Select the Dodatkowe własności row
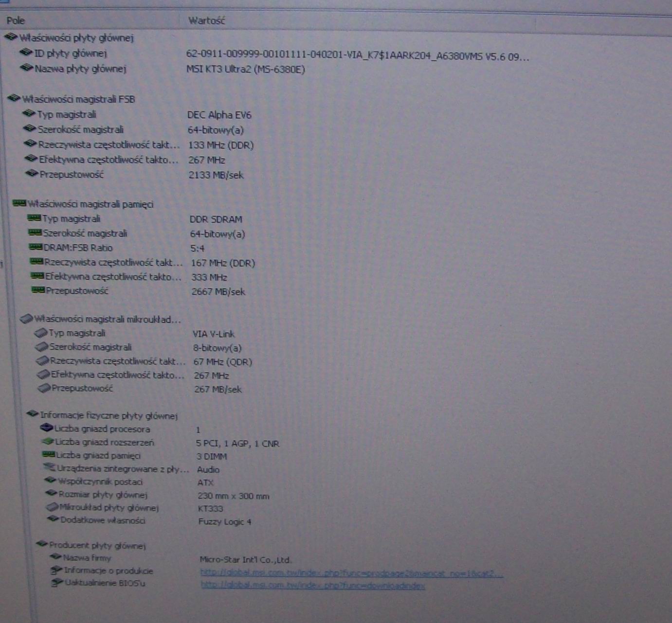The width and height of the screenshot is (672, 623). pos(103,520)
